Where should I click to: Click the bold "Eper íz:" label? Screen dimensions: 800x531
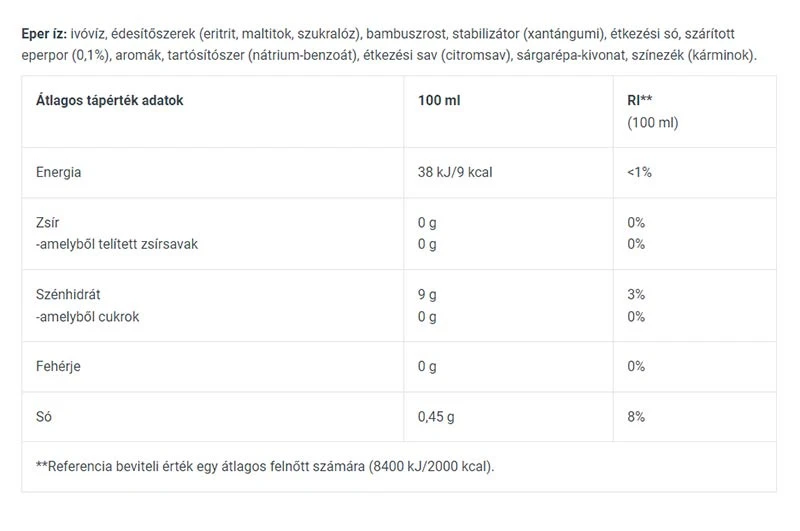pos(44,34)
